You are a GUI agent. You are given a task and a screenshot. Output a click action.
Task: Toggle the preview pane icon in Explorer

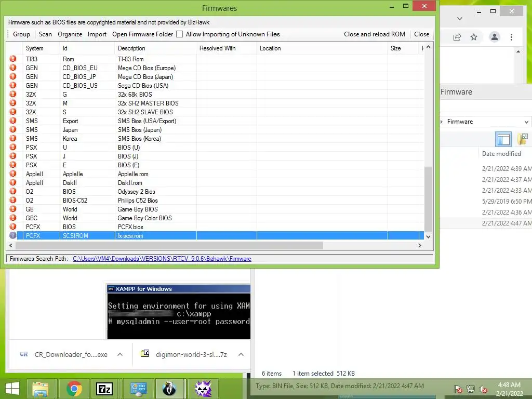click(x=503, y=139)
